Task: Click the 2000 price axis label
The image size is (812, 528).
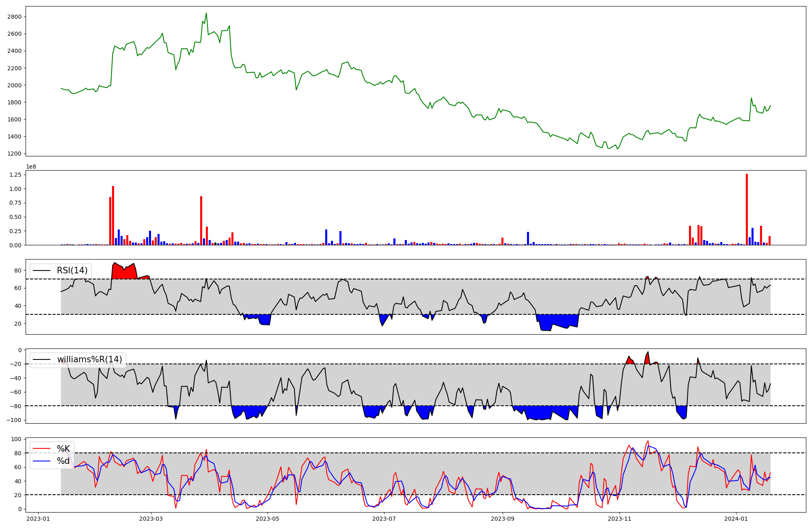Action: pos(15,85)
